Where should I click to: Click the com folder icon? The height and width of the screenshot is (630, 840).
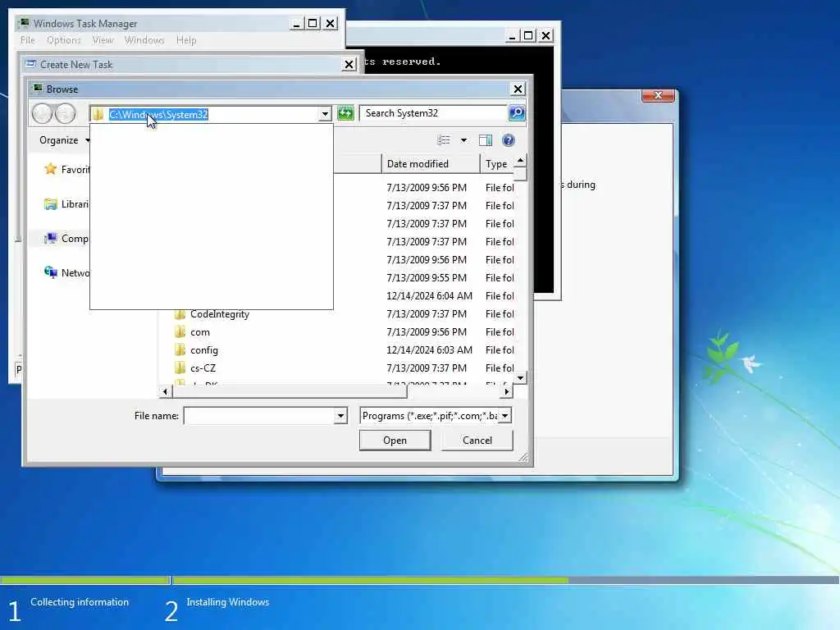[180, 332]
